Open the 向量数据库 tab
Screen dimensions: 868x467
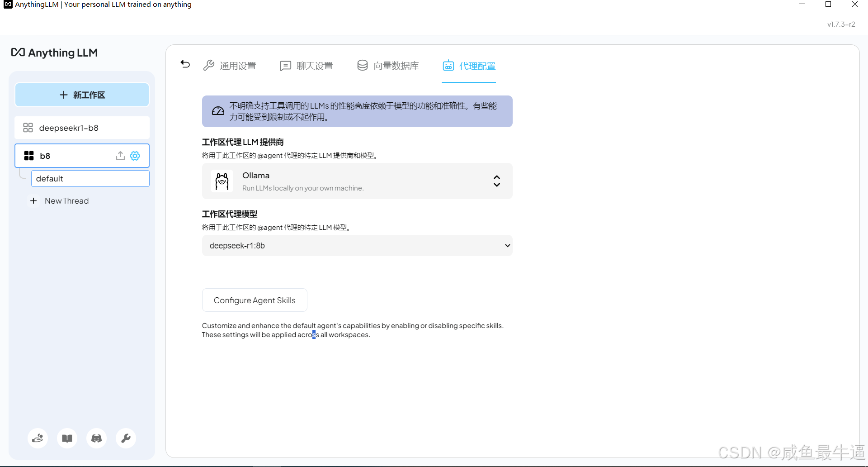coord(388,66)
